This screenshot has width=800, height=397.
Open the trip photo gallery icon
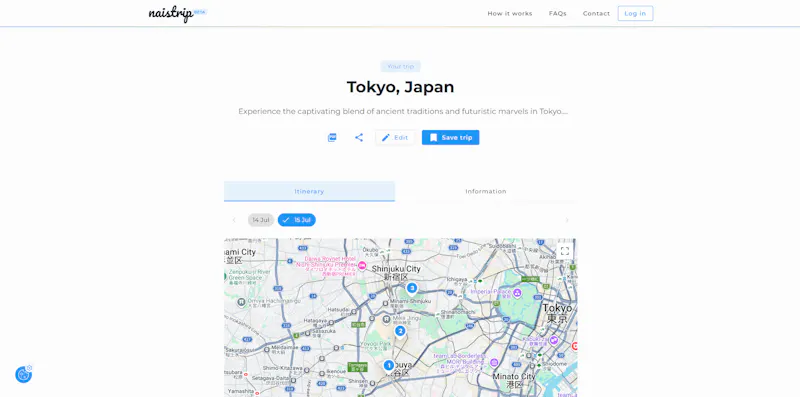[x=332, y=137]
